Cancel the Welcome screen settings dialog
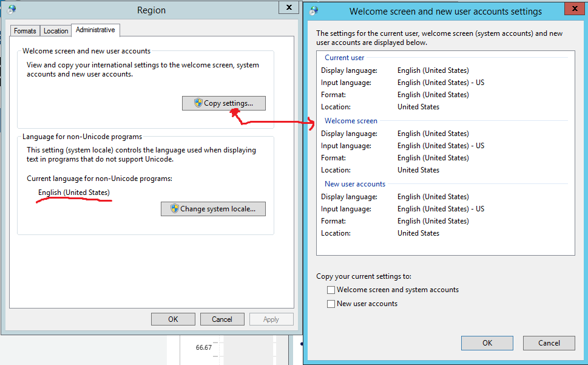The width and height of the screenshot is (588, 365). [x=549, y=343]
